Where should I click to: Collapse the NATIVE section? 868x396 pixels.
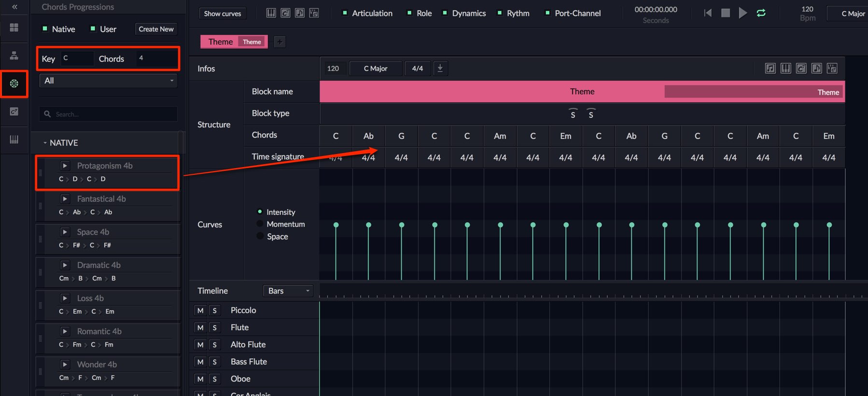point(45,143)
